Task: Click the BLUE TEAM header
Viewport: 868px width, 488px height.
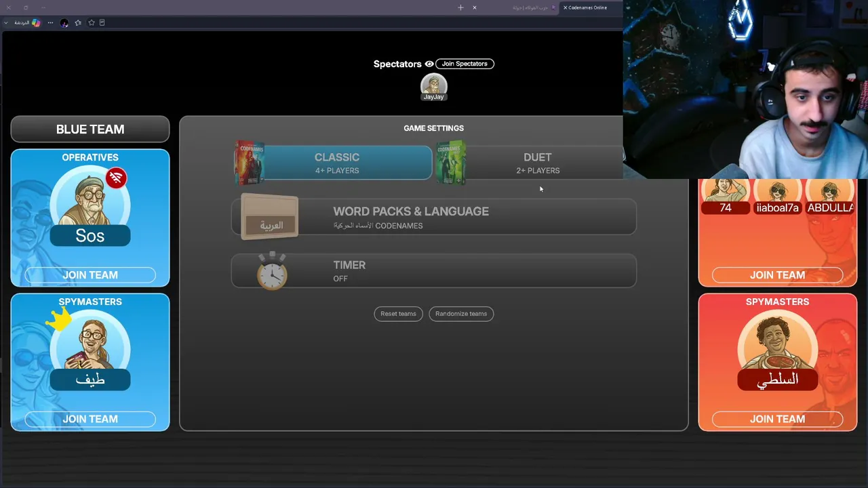Action: point(90,129)
